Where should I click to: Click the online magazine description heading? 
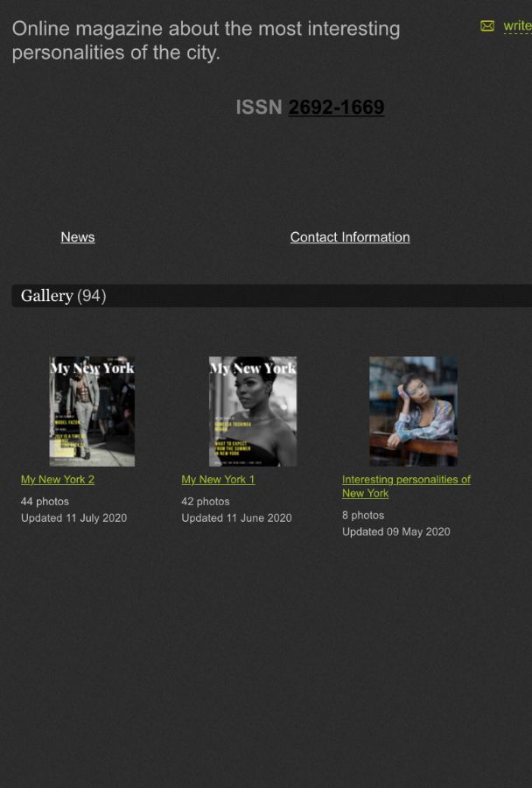[206, 40]
